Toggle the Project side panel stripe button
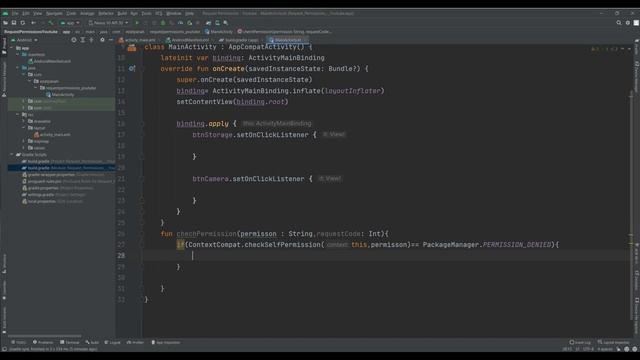This screenshot has height=360, width=640. pyautogui.click(x=4, y=46)
